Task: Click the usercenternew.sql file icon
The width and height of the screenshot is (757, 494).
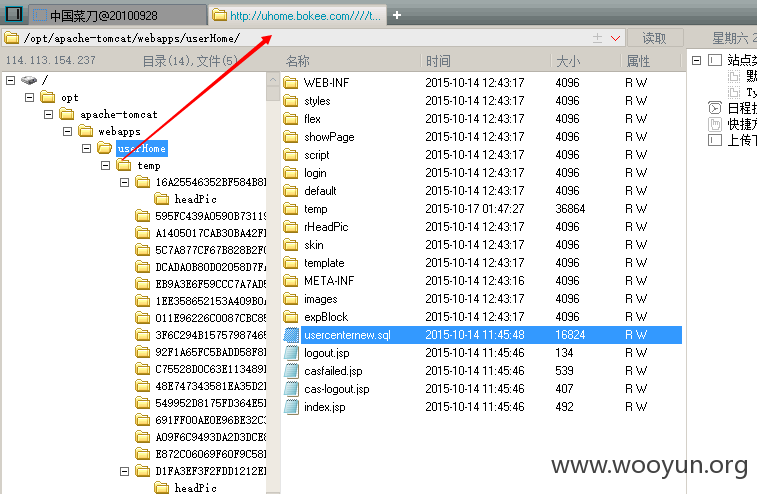Action: (x=291, y=335)
